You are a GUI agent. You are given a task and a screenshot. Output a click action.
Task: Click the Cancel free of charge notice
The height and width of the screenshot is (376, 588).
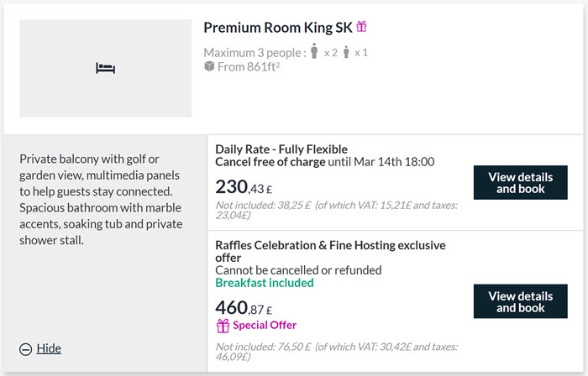pos(325,162)
